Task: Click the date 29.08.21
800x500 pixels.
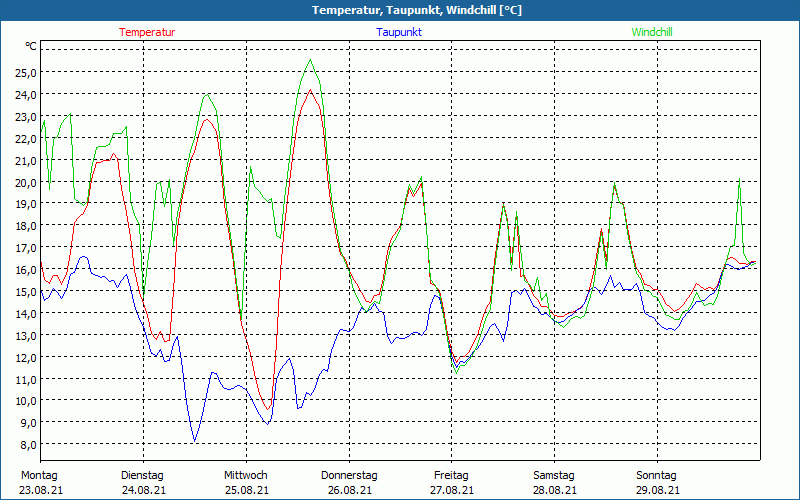Action: [x=658, y=490]
